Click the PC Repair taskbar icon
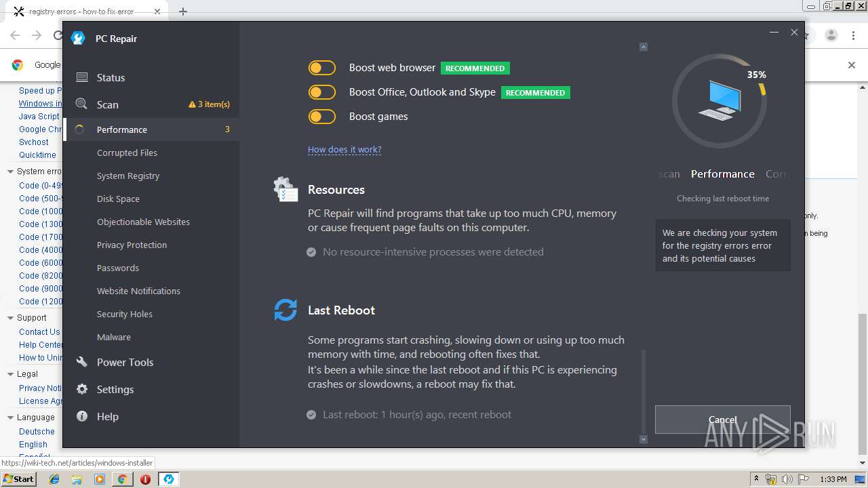Image resolution: width=868 pixels, height=488 pixels. 168,479
